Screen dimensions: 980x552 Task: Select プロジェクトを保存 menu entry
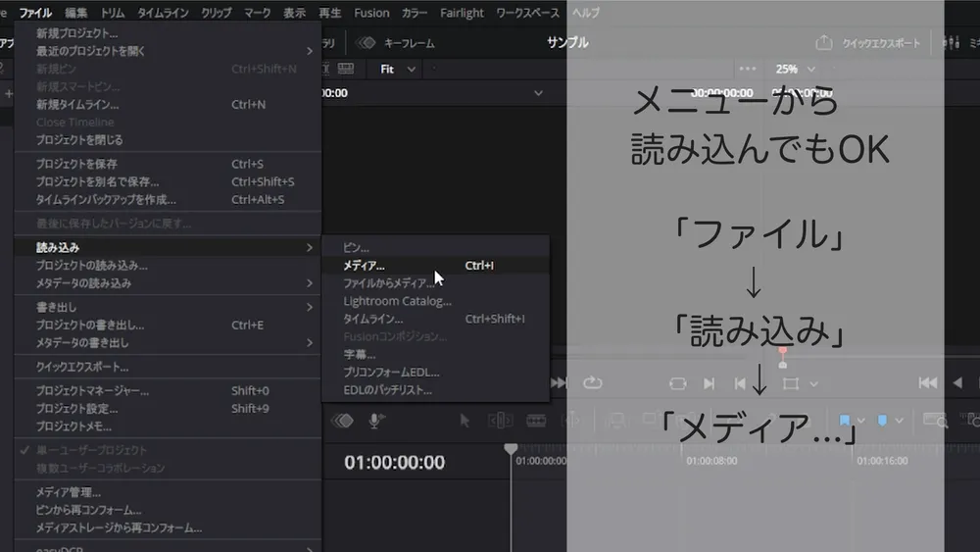pos(169,164)
